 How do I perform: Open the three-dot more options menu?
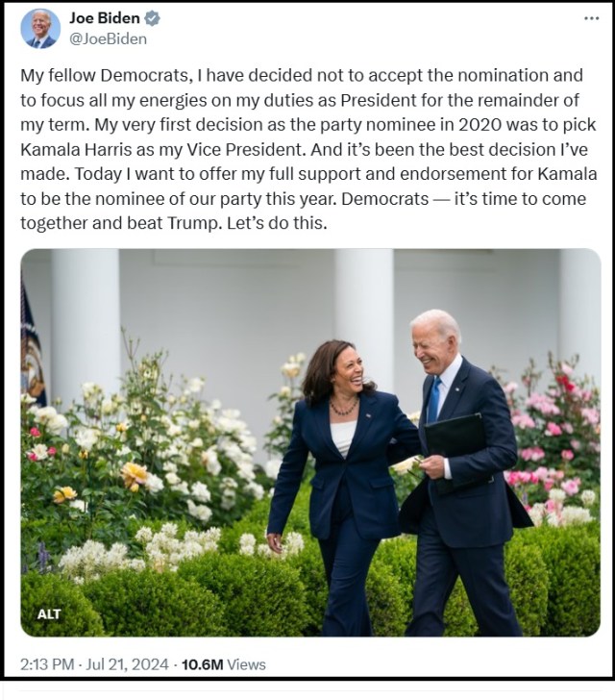591,19
